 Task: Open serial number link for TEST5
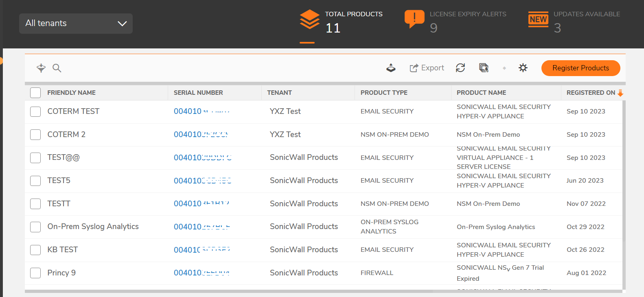click(203, 181)
